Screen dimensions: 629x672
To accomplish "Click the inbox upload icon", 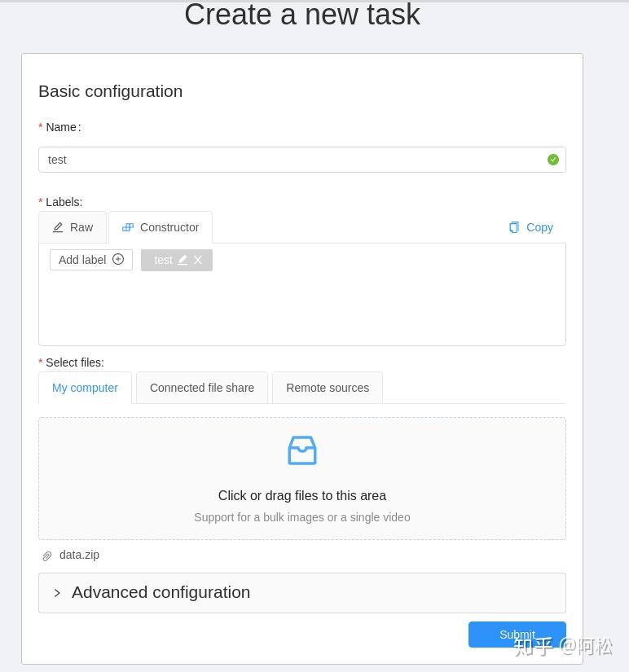I will tap(302, 450).
